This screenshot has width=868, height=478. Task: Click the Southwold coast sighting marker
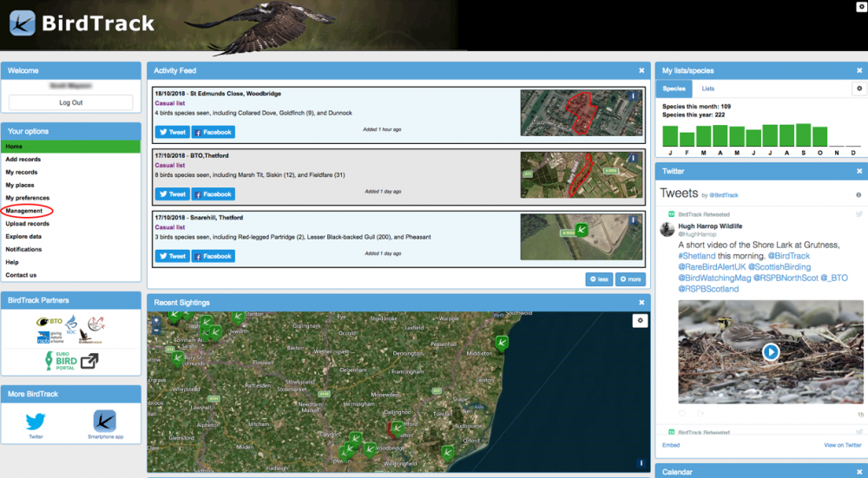[501, 344]
